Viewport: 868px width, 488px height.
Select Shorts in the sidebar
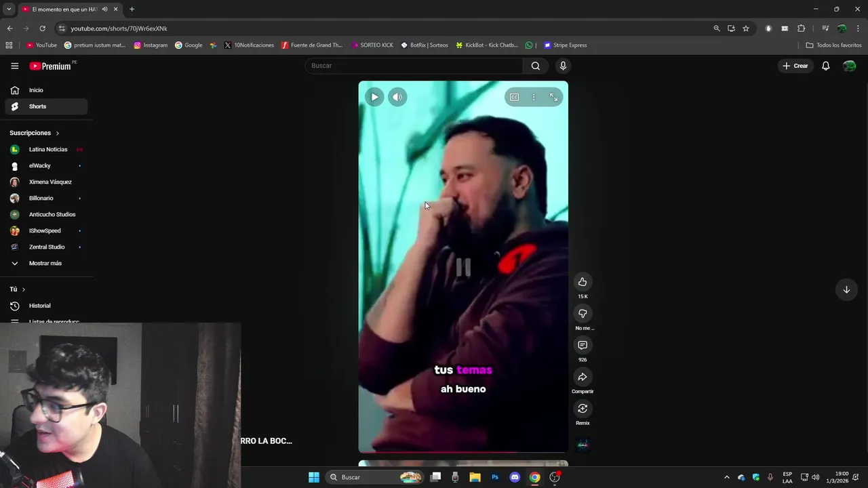pos(46,106)
